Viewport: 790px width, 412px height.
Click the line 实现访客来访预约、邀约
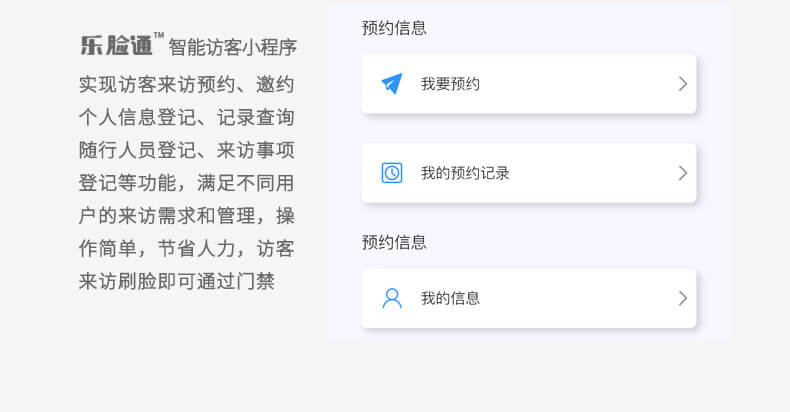(187, 84)
